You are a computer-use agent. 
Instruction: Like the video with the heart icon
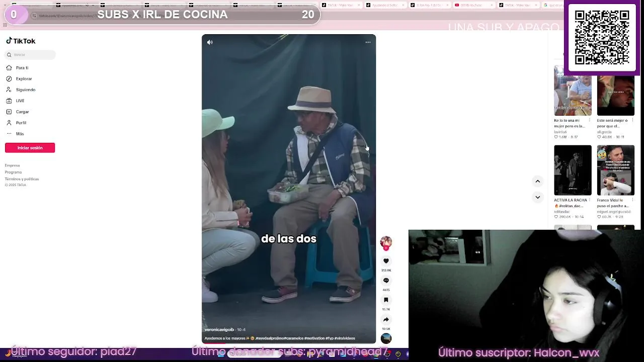[386, 261]
